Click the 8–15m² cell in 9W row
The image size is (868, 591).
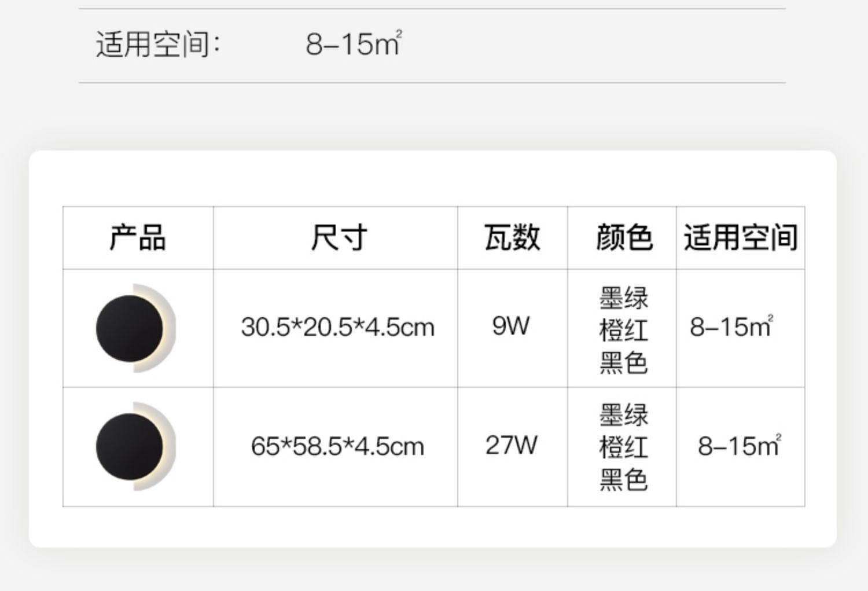[731, 326]
